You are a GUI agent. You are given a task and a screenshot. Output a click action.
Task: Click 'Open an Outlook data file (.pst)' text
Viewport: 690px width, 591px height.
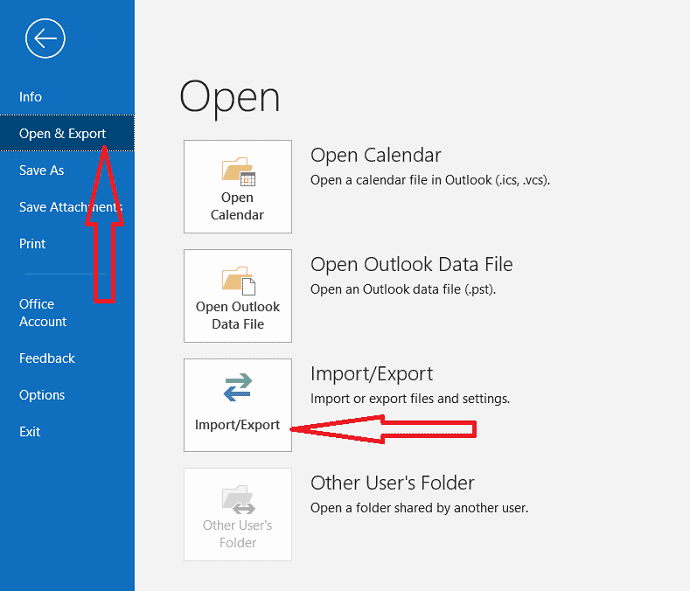click(403, 290)
